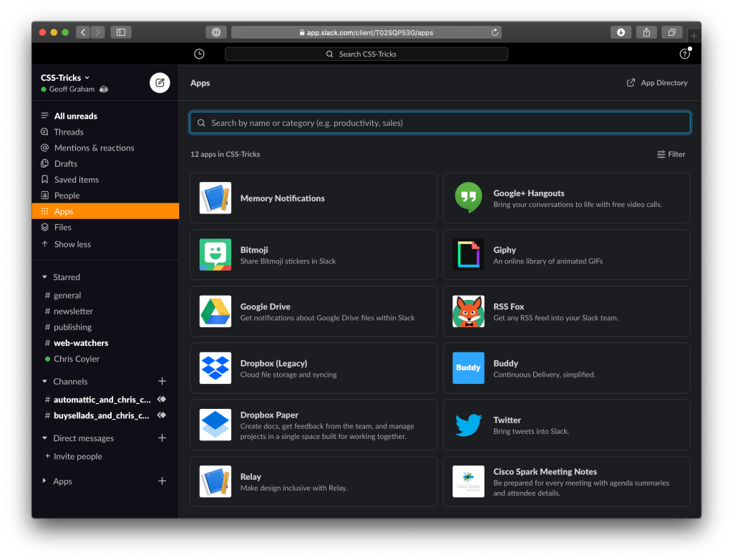Click the privacy shield icon in toolbar

coord(216,32)
